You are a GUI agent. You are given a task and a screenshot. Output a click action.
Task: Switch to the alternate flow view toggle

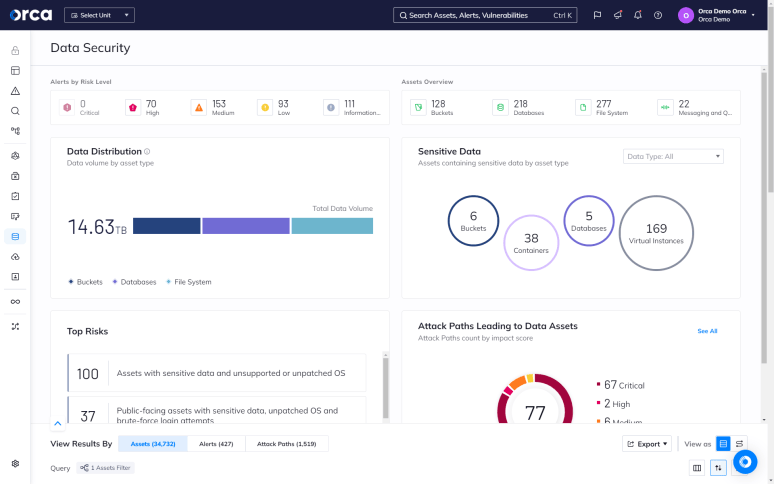pos(739,444)
